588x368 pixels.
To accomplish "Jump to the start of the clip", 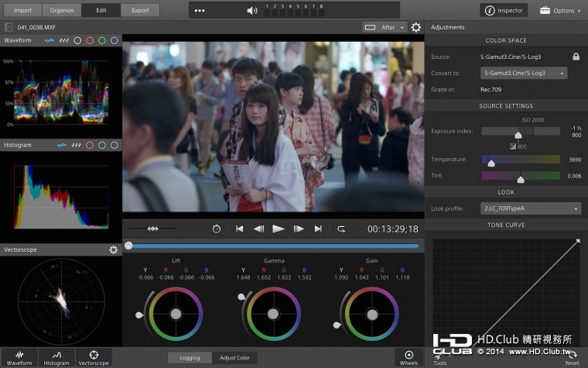I will pyautogui.click(x=240, y=229).
